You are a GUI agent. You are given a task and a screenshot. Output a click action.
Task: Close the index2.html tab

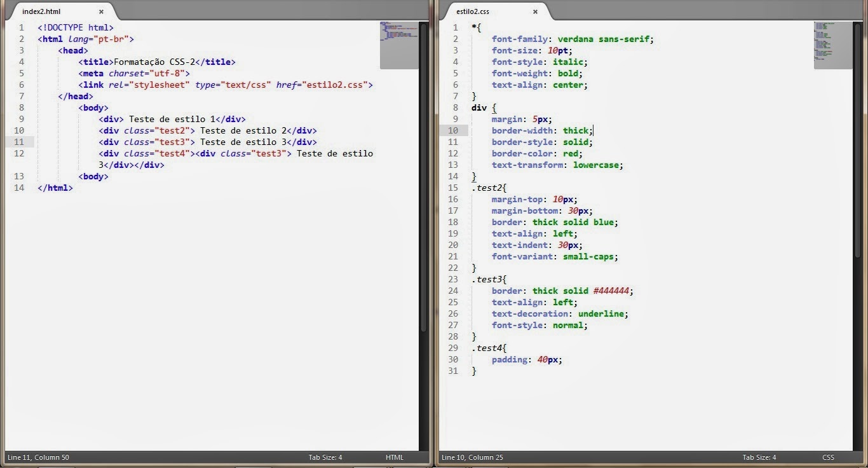tap(100, 11)
